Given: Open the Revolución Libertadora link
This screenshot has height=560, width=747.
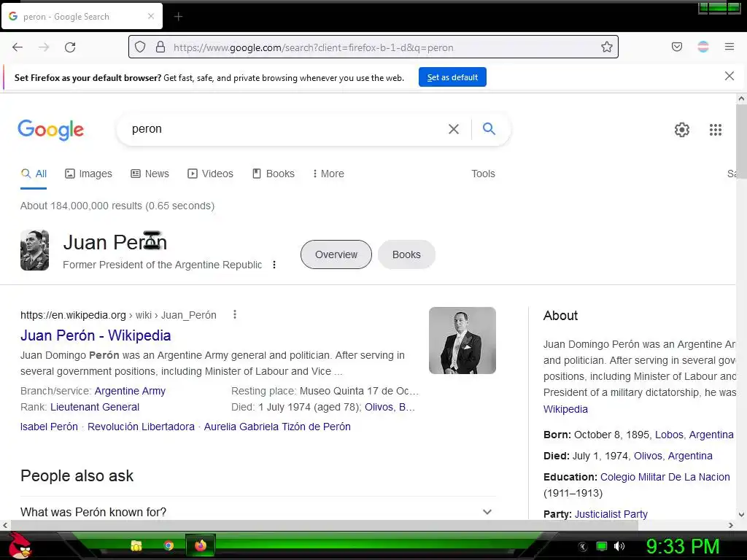Looking at the screenshot, I should pyautogui.click(x=141, y=427).
